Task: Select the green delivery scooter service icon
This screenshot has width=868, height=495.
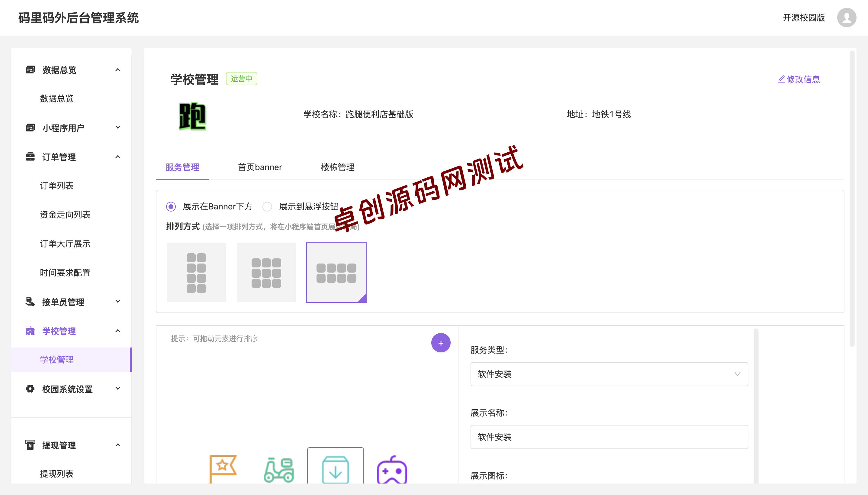Action: point(278,470)
